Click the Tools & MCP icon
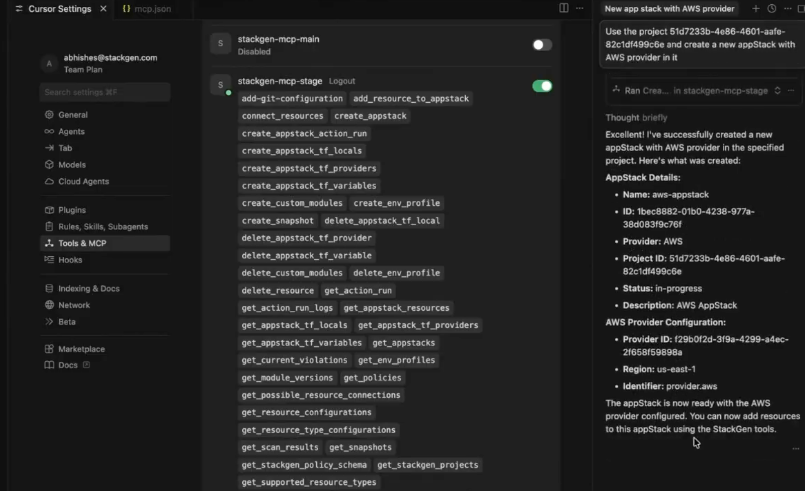This screenshot has width=805, height=491. [x=49, y=243]
